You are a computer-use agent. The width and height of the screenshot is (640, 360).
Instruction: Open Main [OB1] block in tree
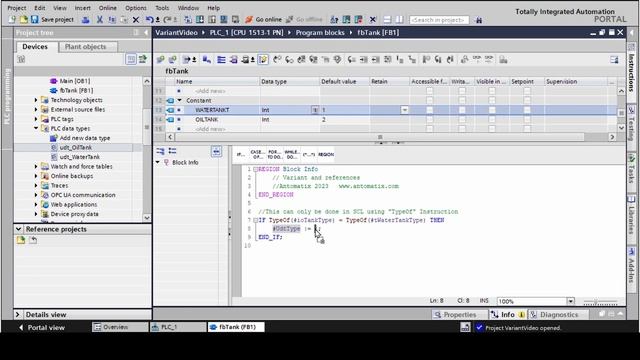[x=75, y=81]
